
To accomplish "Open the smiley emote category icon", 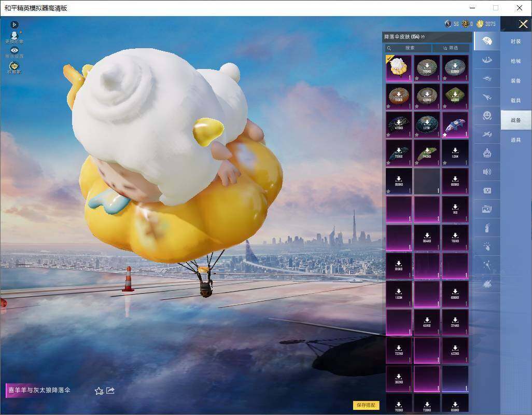I will point(487,116).
